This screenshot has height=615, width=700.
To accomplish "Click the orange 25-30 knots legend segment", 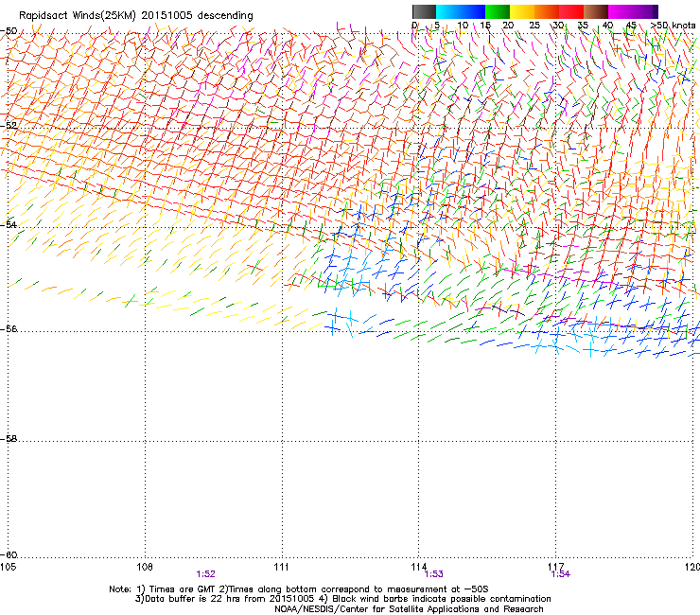I will (547, 11).
